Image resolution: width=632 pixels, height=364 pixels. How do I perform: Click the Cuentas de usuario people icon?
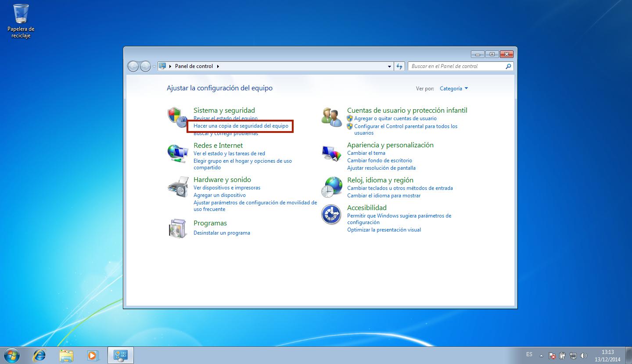pyautogui.click(x=331, y=117)
